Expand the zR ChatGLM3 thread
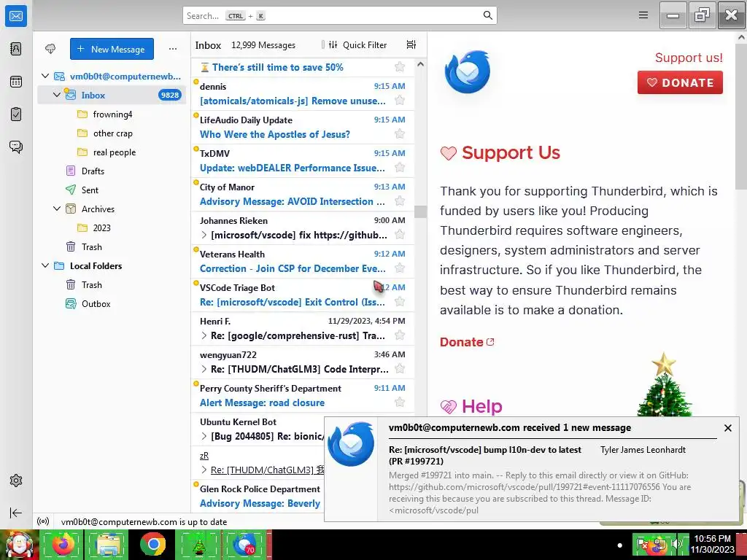This screenshot has width=747, height=560. (x=204, y=470)
